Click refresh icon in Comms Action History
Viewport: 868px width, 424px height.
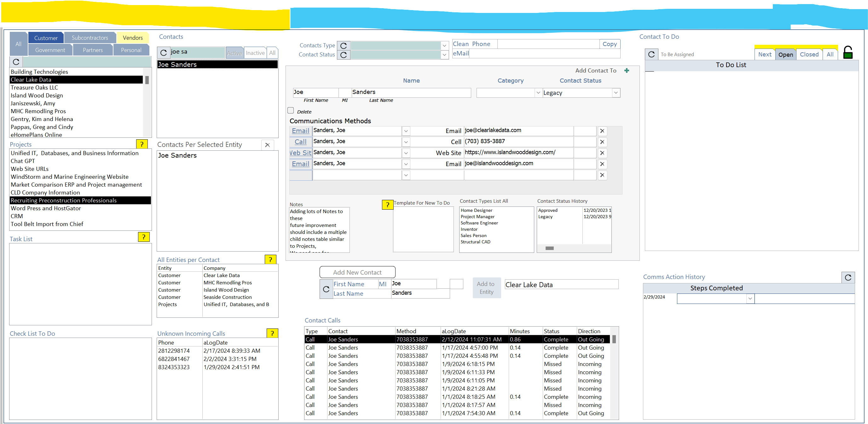coord(848,277)
